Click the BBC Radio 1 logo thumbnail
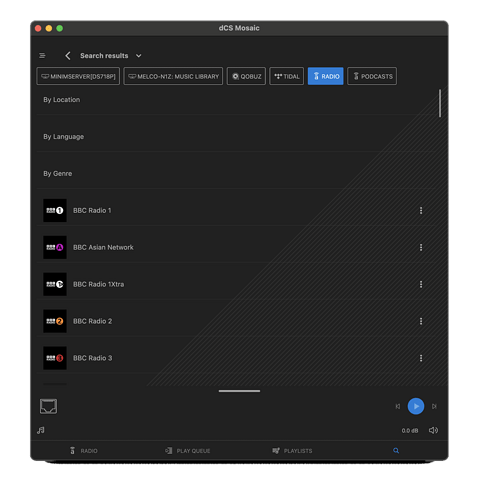Image resolution: width=478 pixels, height=500 pixels. [55, 211]
